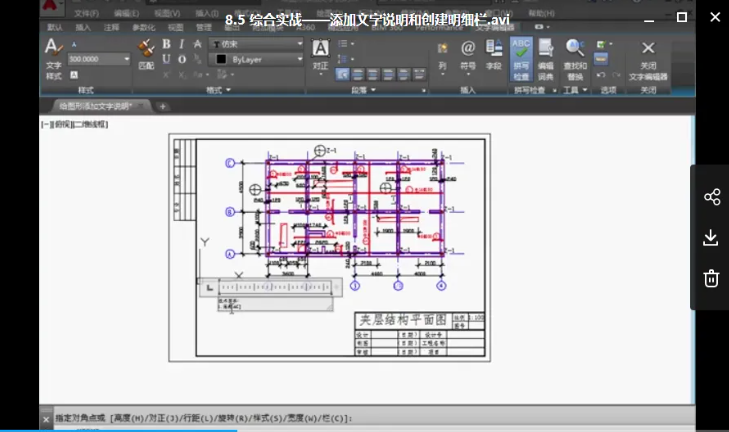Select the third paragraph alignment button
Screen dimensions: 729x432
(373, 74)
